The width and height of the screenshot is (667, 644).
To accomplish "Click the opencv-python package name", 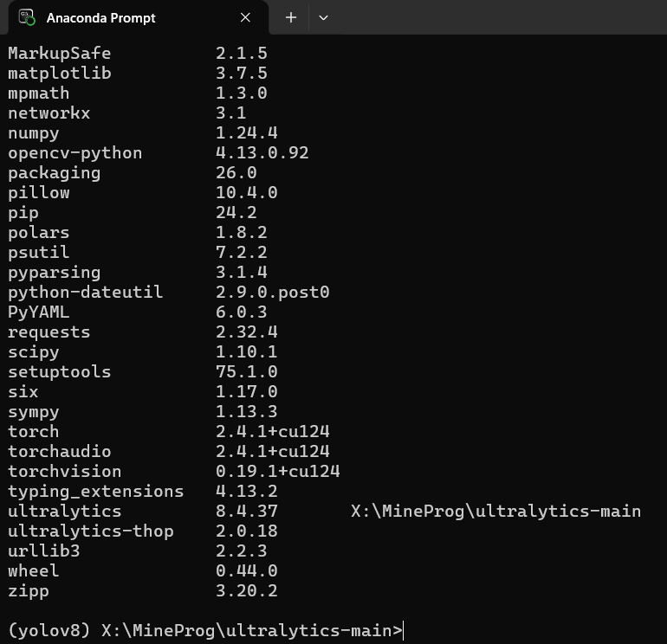I will click(74, 153).
